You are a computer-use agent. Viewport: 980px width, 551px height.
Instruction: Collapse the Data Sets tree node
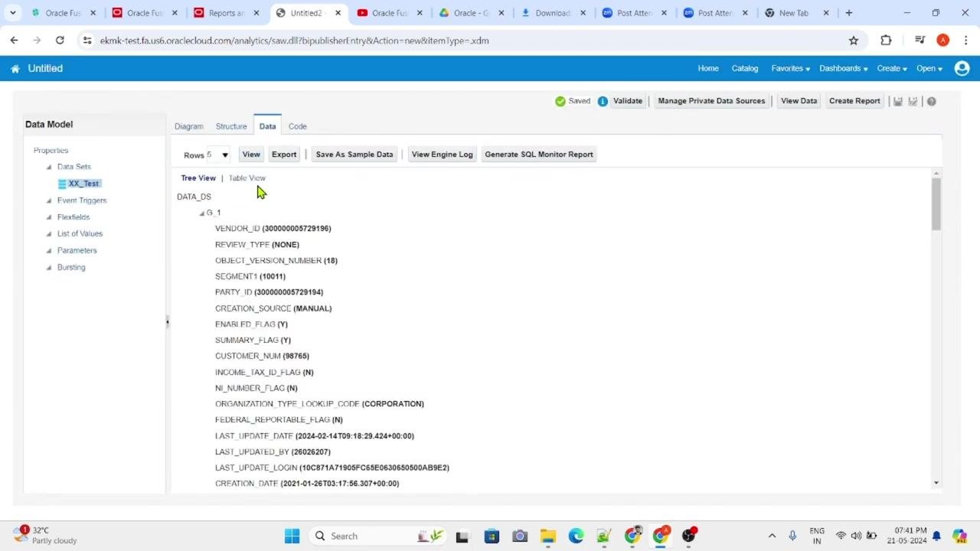[x=49, y=167]
